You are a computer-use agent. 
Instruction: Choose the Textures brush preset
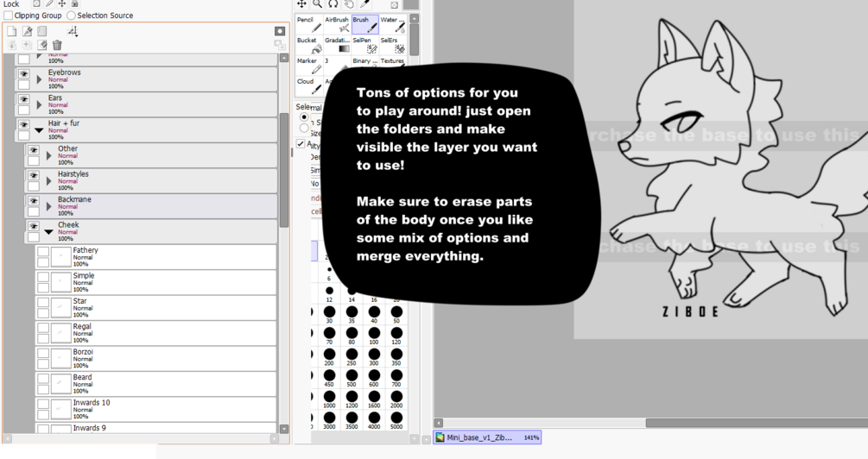392,61
